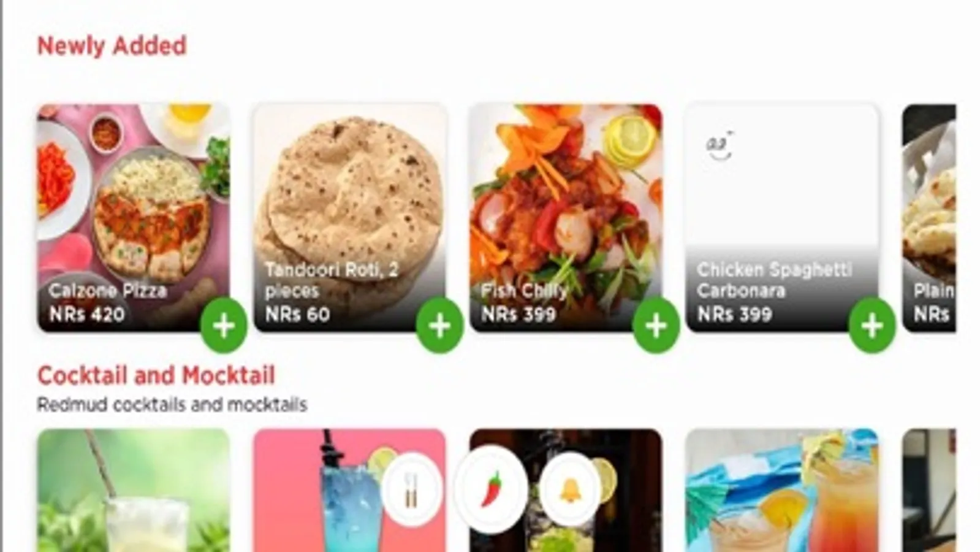This screenshot has width=980, height=552.
Task: Add Fish Chilly with green plus button
Action: 656,326
